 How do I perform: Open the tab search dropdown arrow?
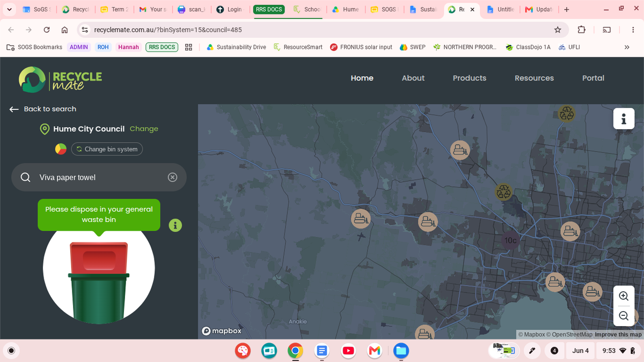[x=9, y=10]
